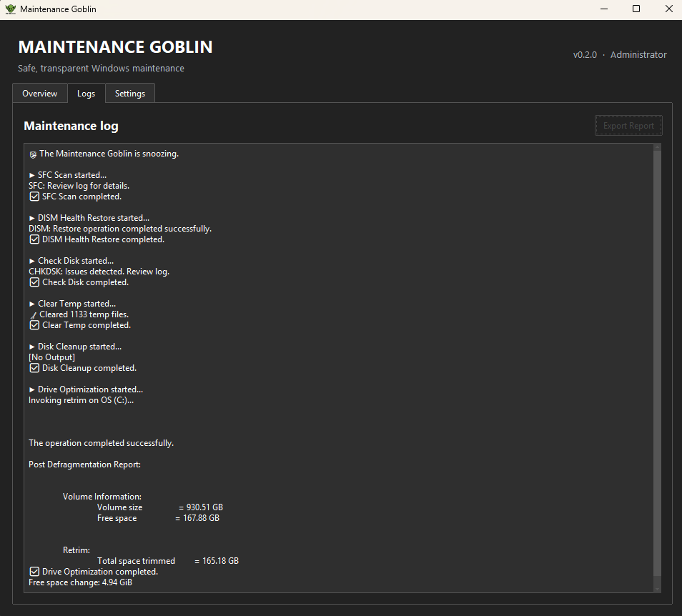682x616 pixels.
Task: Click the arrow before SFC Scan started
Action: tap(31, 175)
